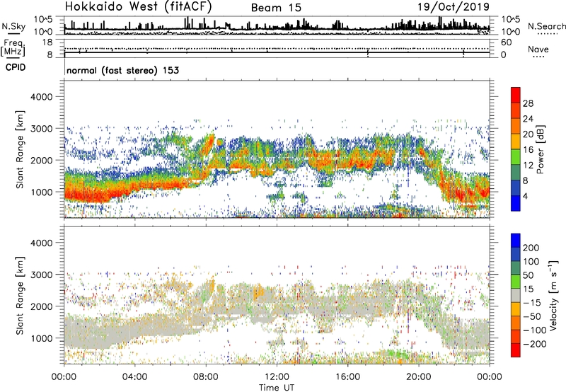The width and height of the screenshot is (566, 392).
Task: Click the 'Nave' legend label
Action: coord(538,49)
